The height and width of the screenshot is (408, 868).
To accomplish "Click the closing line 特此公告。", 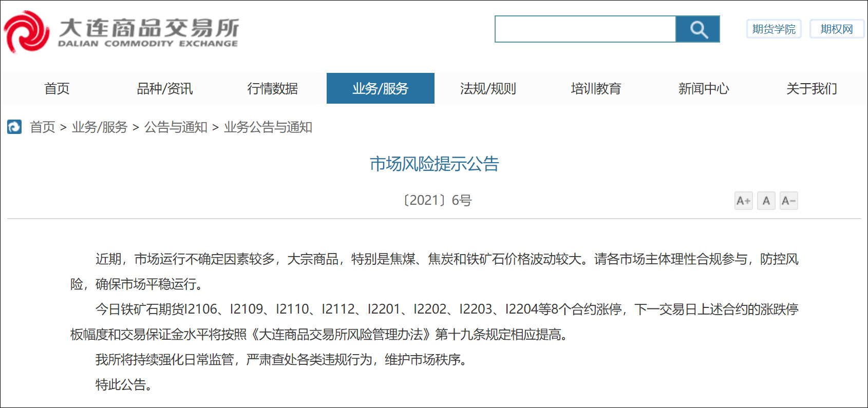I will click(124, 384).
